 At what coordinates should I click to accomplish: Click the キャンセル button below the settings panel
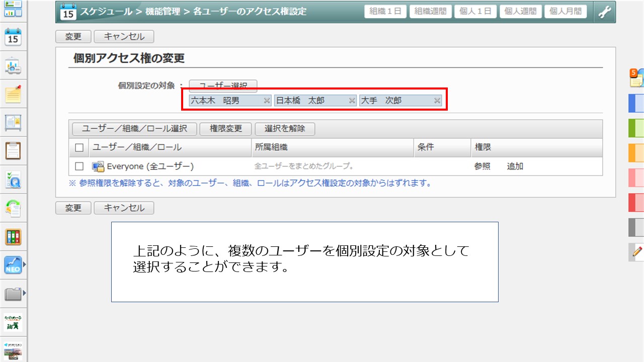tap(124, 208)
